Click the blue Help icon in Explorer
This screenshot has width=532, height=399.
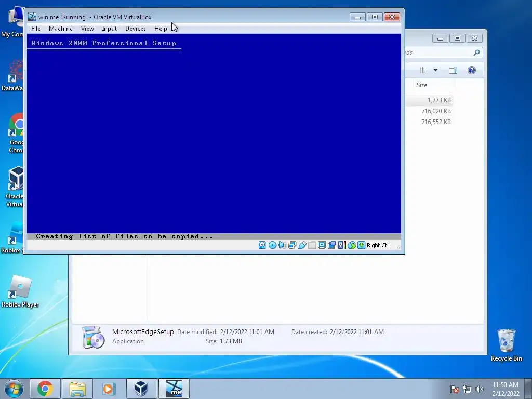472,70
